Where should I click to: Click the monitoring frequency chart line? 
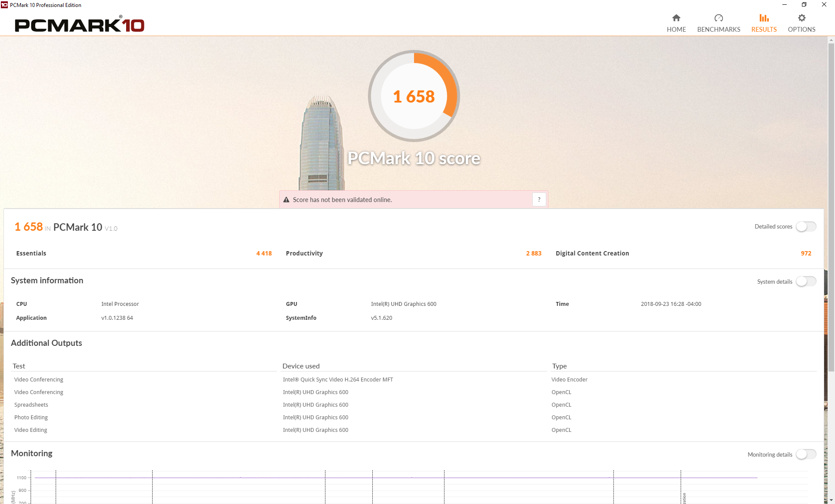396,477
